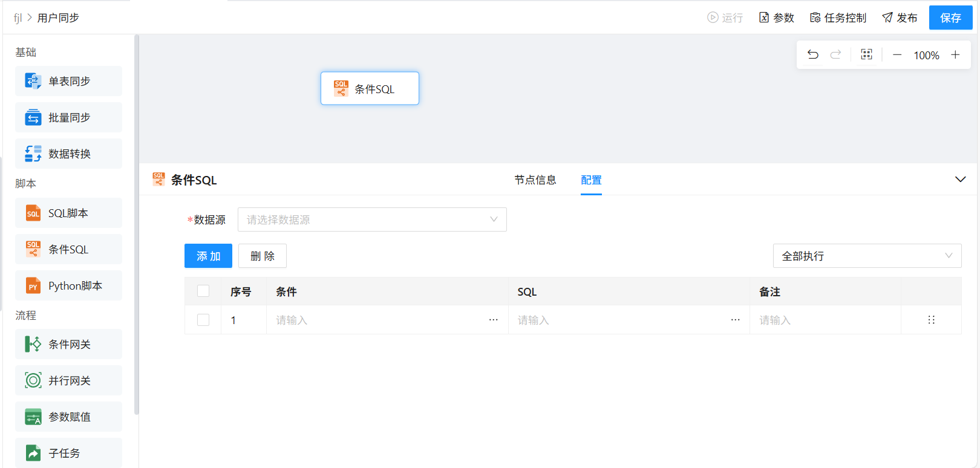Switch to the 配置 tab
This screenshot has width=980, height=468.
[591, 180]
